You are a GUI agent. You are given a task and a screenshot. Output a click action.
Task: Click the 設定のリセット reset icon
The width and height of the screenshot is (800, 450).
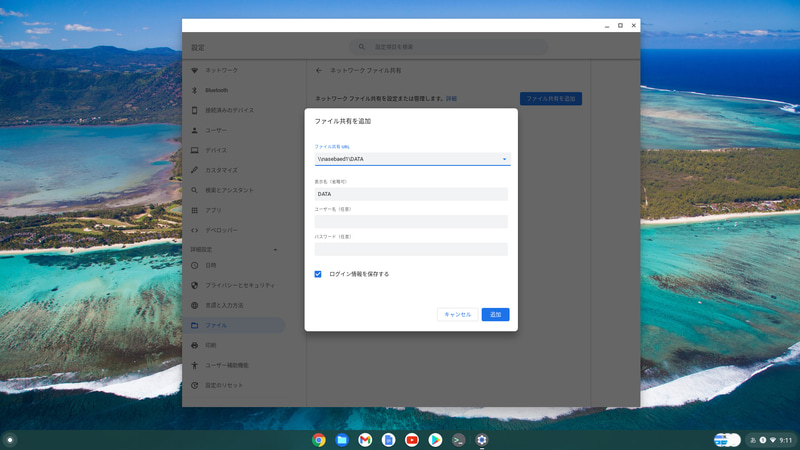pyautogui.click(x=194, y=385)
